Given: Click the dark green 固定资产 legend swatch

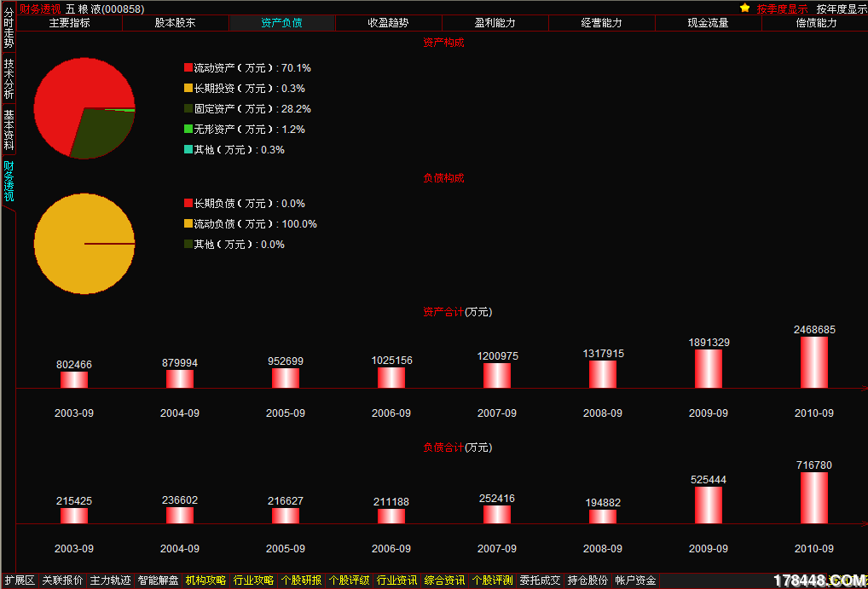Looking at the screenshot, I should pos(188,108).
